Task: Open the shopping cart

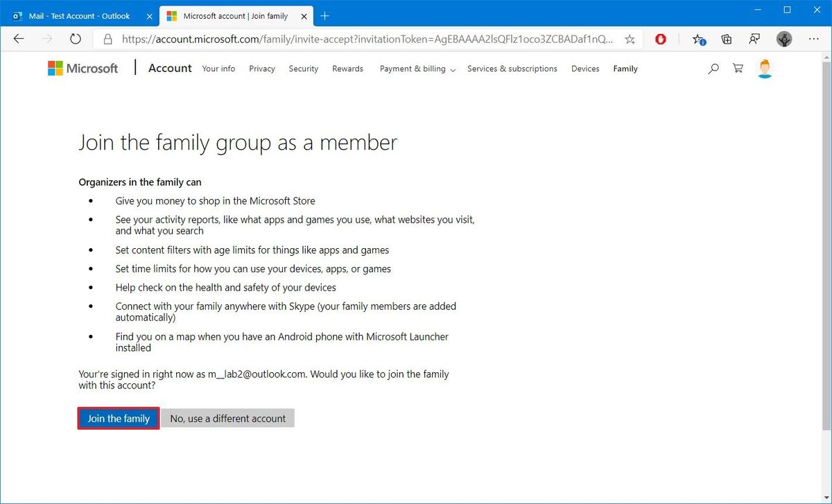Action: tap(737, 68)
